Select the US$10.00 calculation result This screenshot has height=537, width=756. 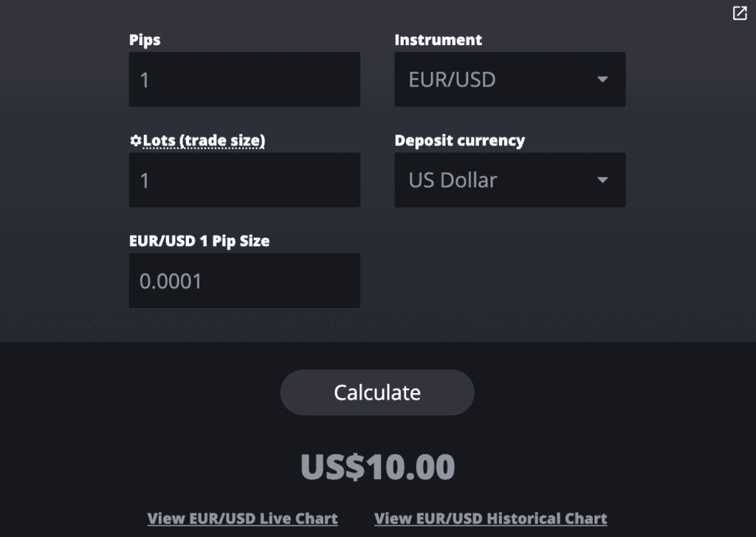tap(377, 466)
